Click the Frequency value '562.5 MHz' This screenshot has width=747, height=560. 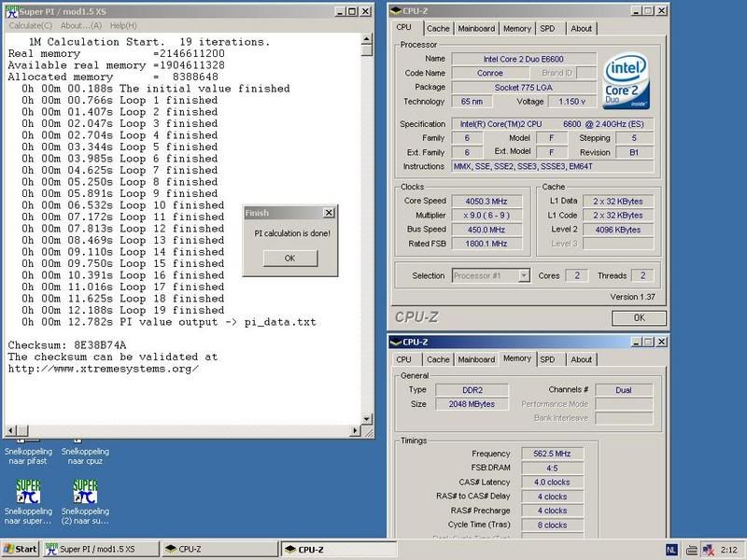552,454
